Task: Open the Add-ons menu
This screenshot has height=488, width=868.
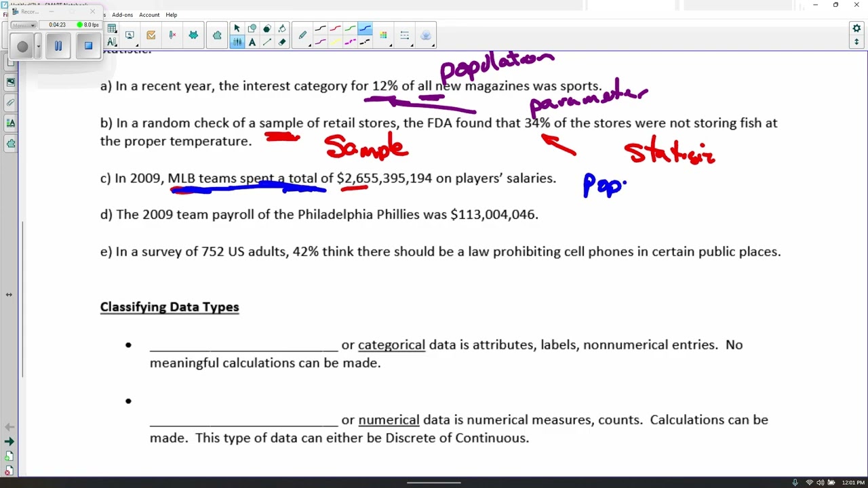Action: point(123,15)
